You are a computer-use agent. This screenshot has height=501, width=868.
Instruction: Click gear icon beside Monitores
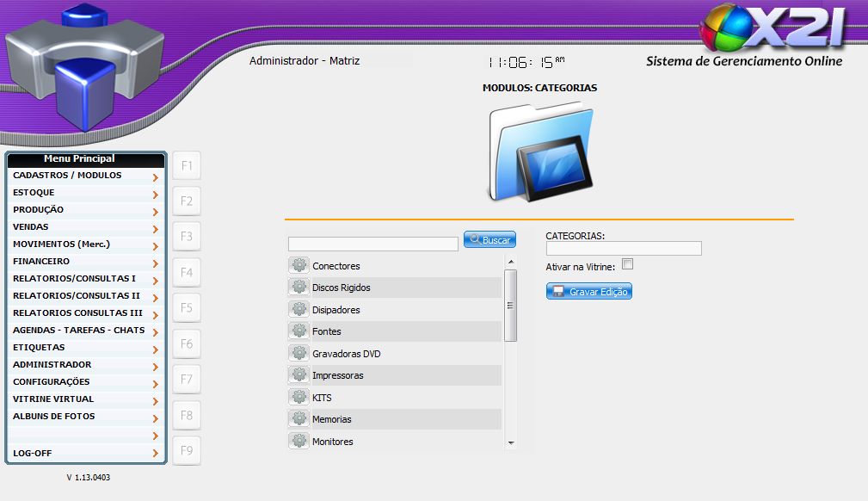(299, 442)
